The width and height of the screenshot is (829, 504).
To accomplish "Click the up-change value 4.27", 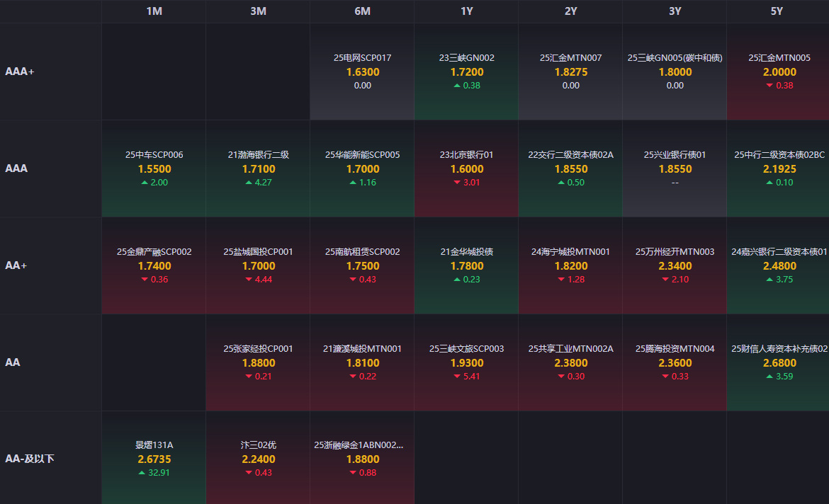I will pyautogui.click(x=264, y=183).
